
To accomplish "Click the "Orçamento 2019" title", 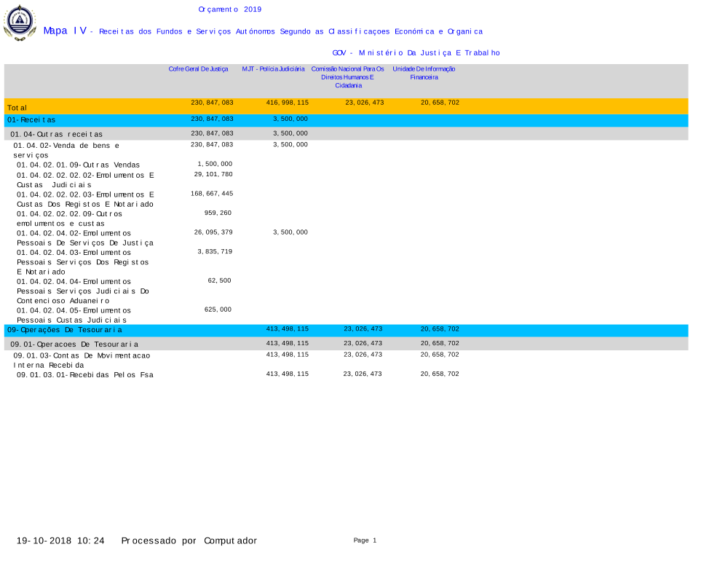I will (229, 9).
